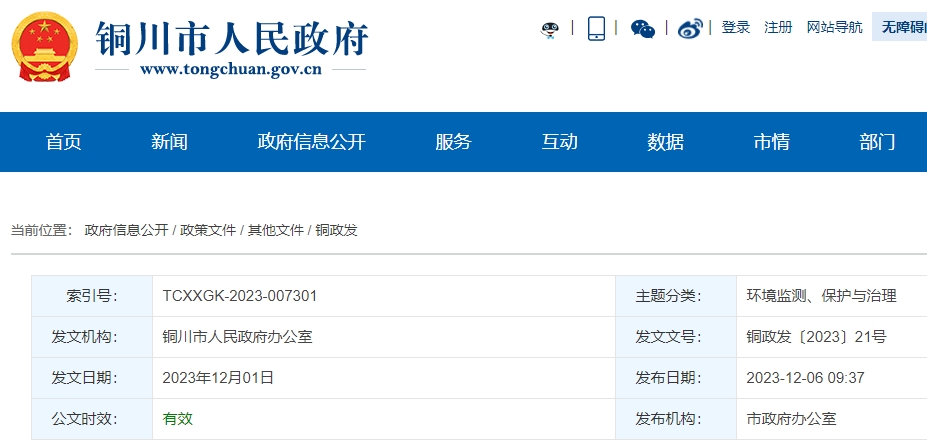Open the 市情 menu item
The image size is (927, 444).
tap(772, 142)
